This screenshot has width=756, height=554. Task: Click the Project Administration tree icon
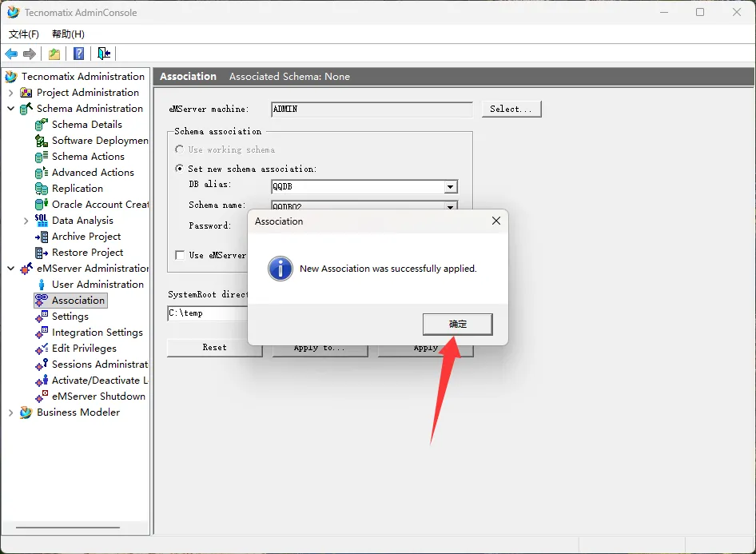point(26,93)
